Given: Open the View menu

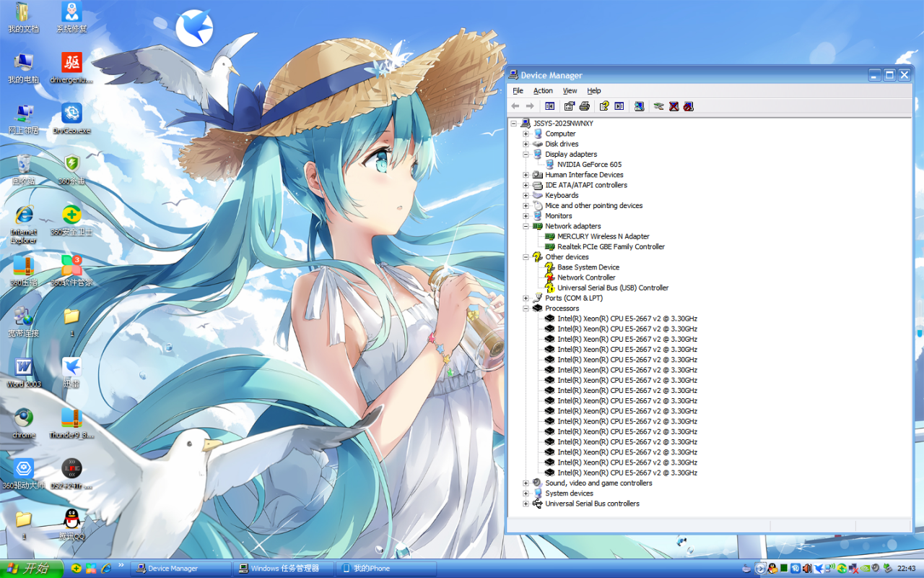Looking at the screenshot, I should (570, 91).
